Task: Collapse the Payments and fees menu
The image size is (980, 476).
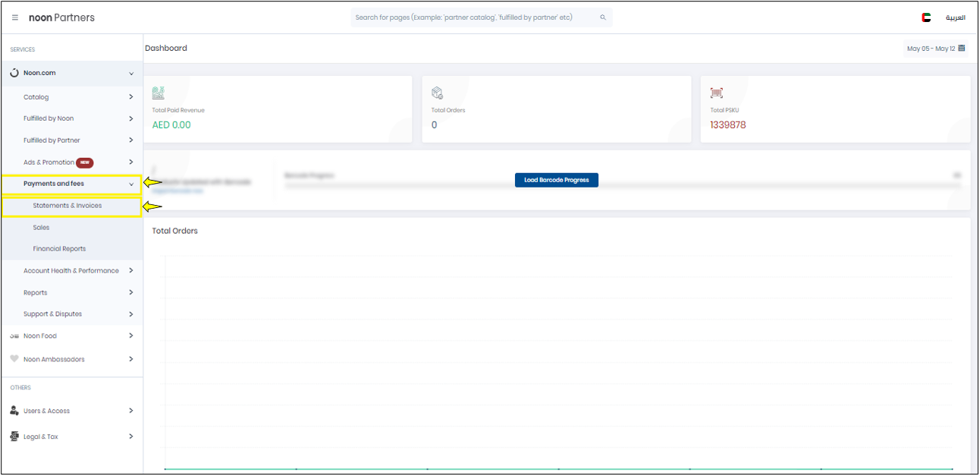Action: pos(131,184)
